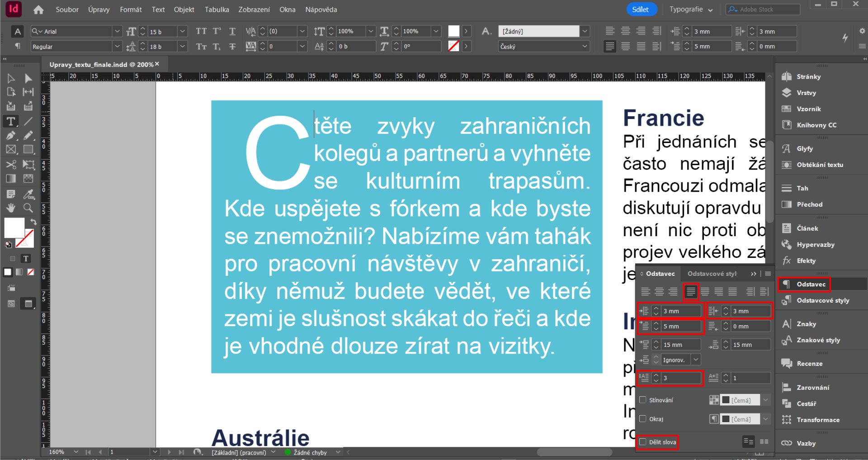Image resolution: width=868 pixels, height=460 pixels.
Task: Open the 18 b leading dropdown
Action: tap(182, 46)
